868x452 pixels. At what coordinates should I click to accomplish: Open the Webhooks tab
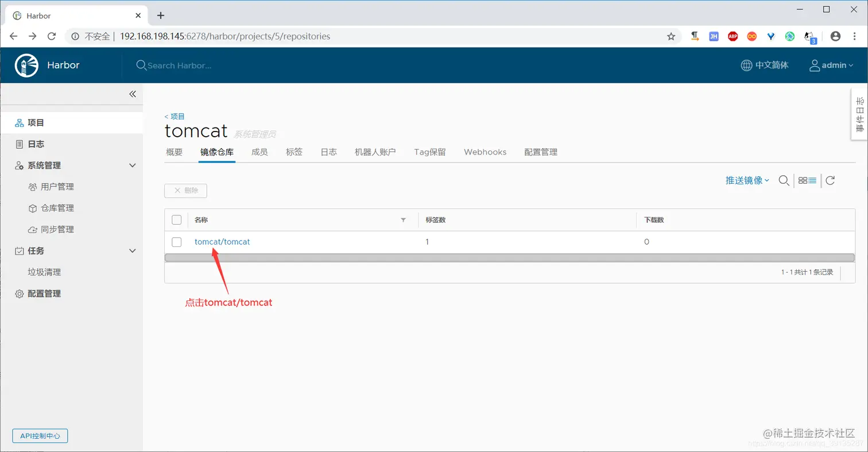pyautogui.click(x=485, y=152)
